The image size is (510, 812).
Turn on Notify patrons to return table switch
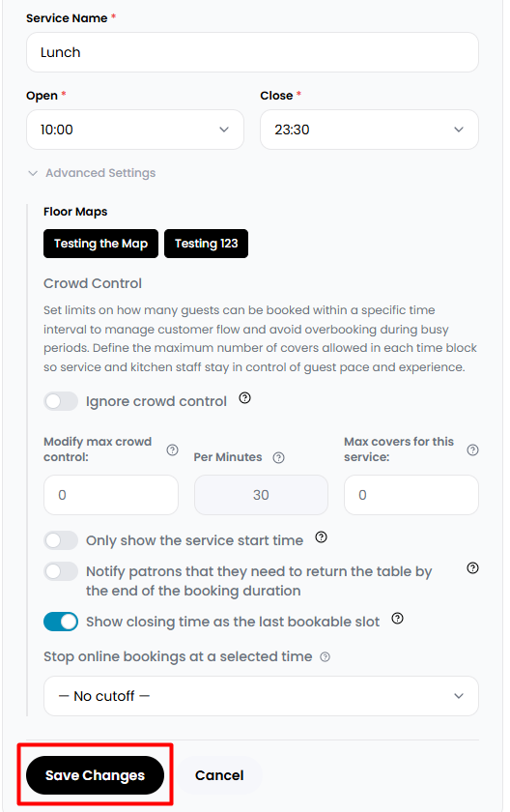(61, 571)
